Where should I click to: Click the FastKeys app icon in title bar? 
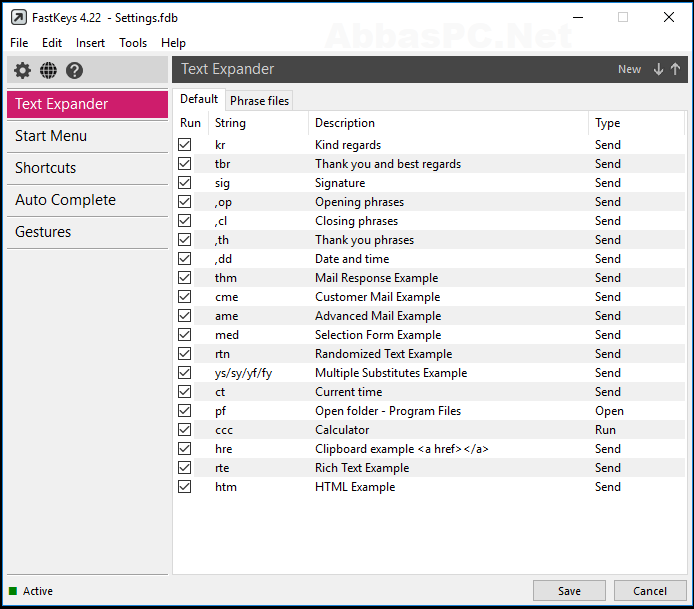[x=19, y=18]
